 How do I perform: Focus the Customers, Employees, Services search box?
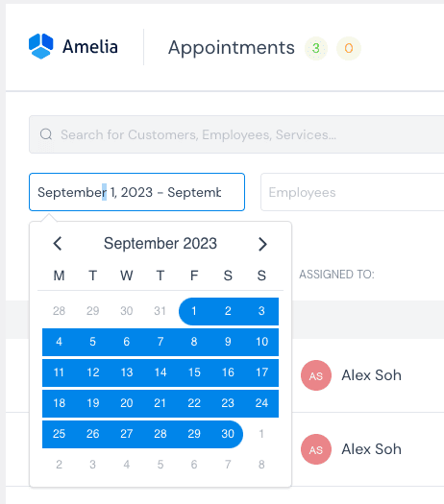pyautogui.click(x=236, y=134)
